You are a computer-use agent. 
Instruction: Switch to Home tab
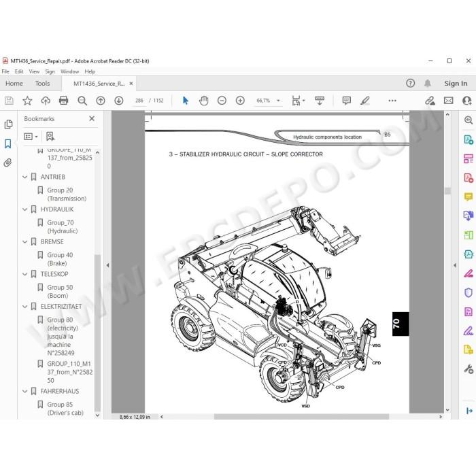(14, 83)
